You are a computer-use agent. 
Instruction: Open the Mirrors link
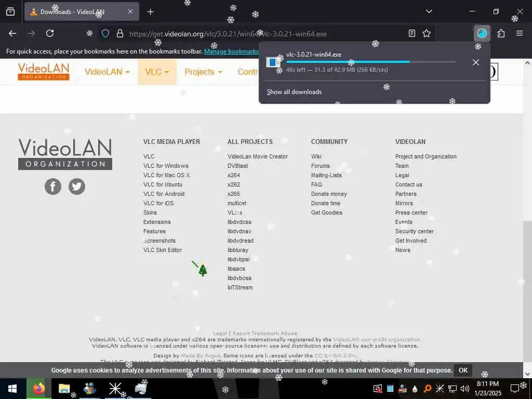(x=404, y=203)
